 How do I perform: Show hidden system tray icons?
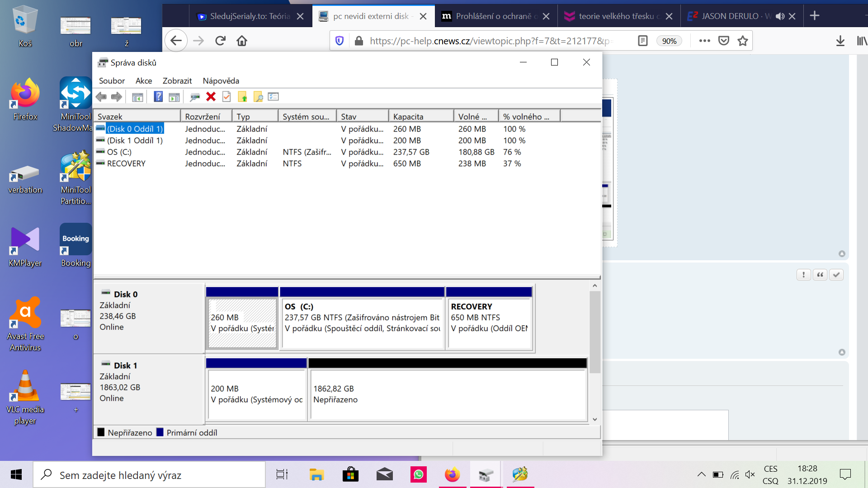click(x=701, y=474)
